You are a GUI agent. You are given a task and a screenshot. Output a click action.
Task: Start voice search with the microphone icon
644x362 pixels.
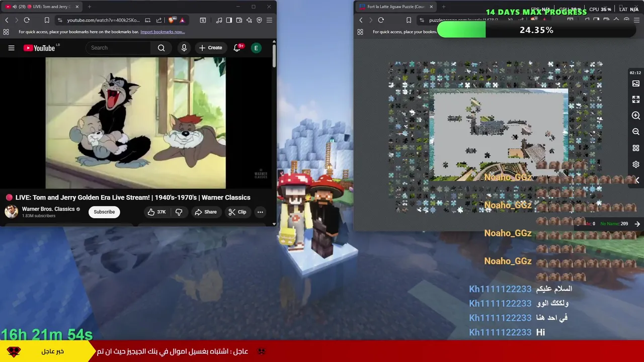click(x=184, y=48)
